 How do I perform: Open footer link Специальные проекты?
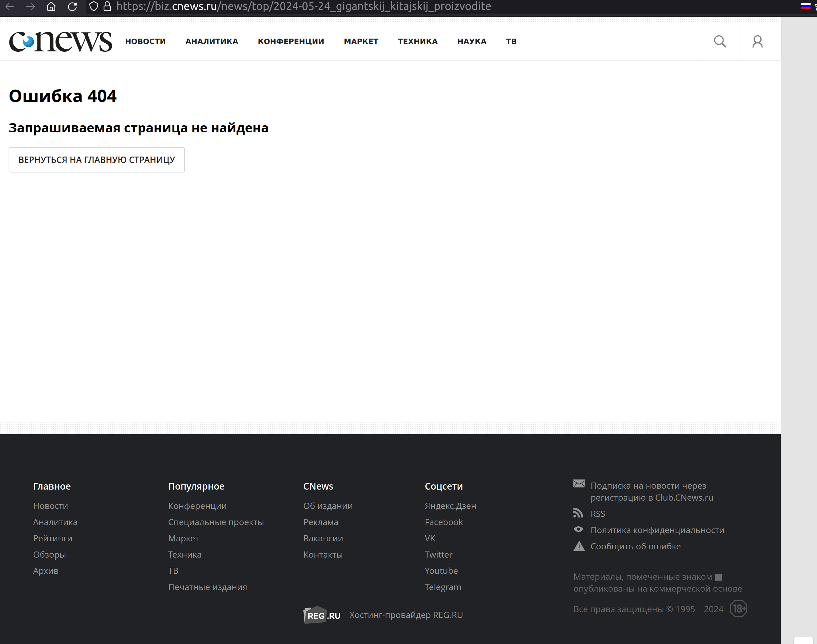pyautogui.click(x=216, y=522)
